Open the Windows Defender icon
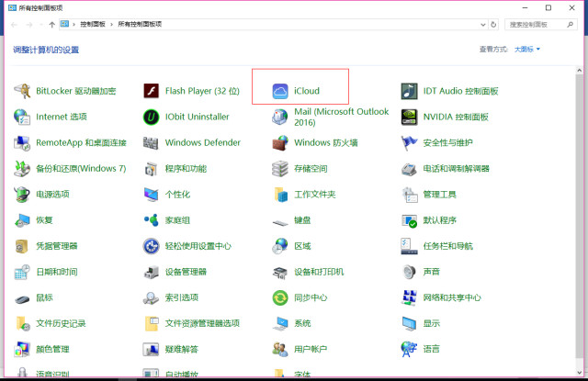This screenshot has width=588, height=381. [151, 142]
